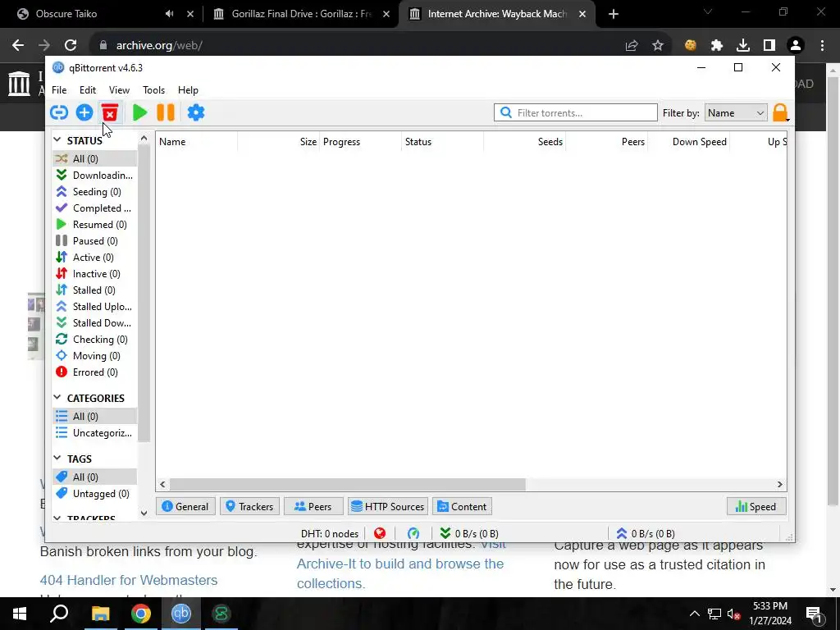The height and width of the screenshot is (630, 840).
Task: Click sidebar scroll down arrow
Action: [144, 514]
